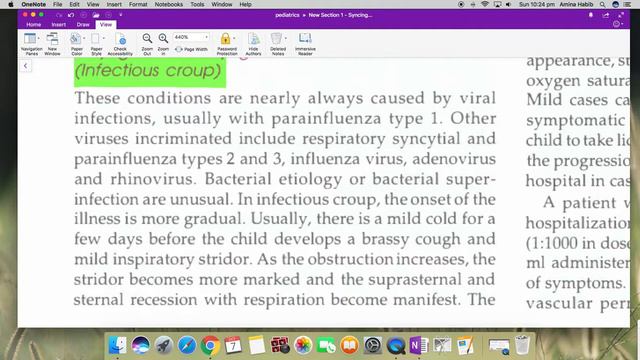Viewport: 640px width, 360px height.
Task: Open the Window menu
Action: click(x=222, y=4)
